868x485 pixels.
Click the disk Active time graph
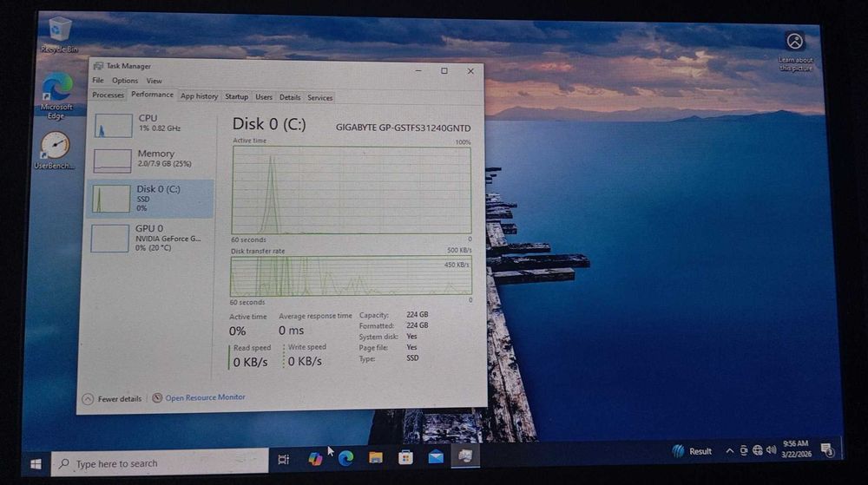(352, 190)
